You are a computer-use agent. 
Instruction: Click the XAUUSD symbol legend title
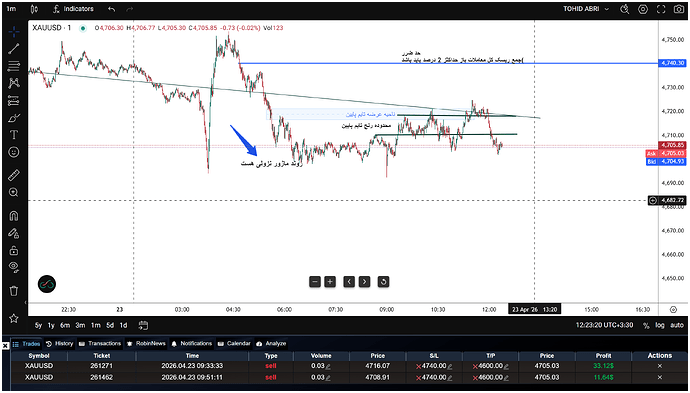point(51,28)
